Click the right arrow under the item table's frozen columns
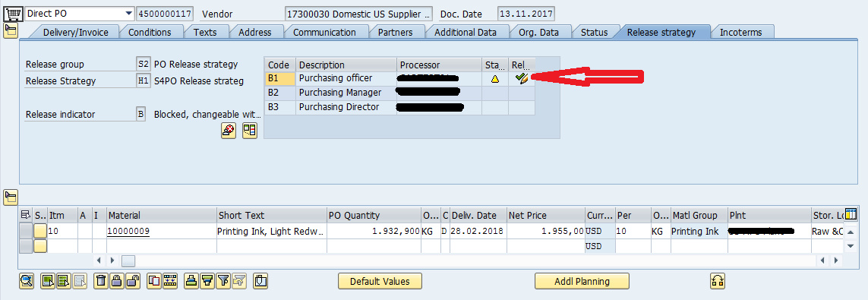 pyautogui.click(x=112, y=261)
